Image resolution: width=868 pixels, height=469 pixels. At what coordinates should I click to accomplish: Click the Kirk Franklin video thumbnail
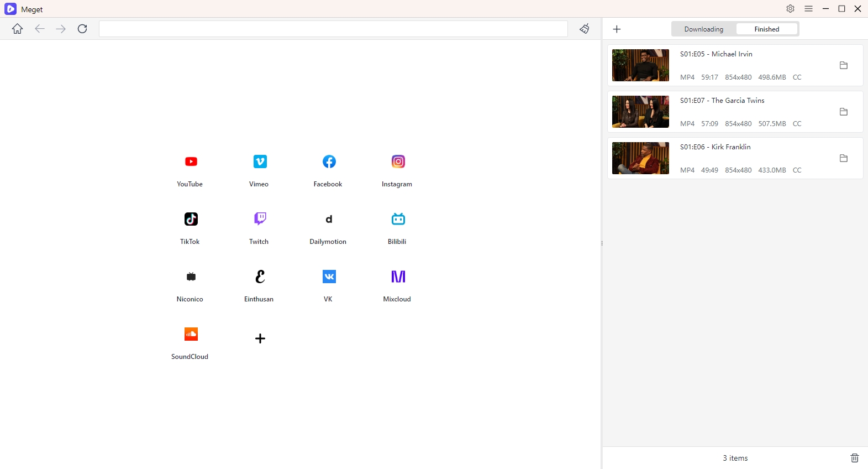coord(640,158)
